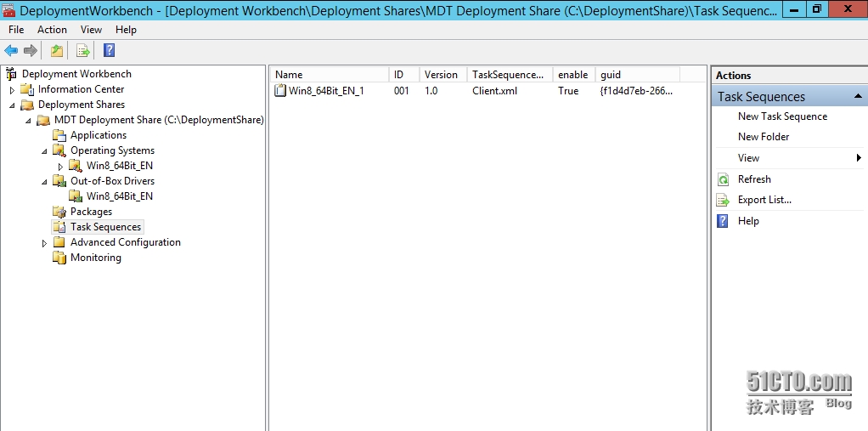This screenshot has width=868, height=431.
Task: Collapse the Task Sequences actions section
Action: [858, 96]
